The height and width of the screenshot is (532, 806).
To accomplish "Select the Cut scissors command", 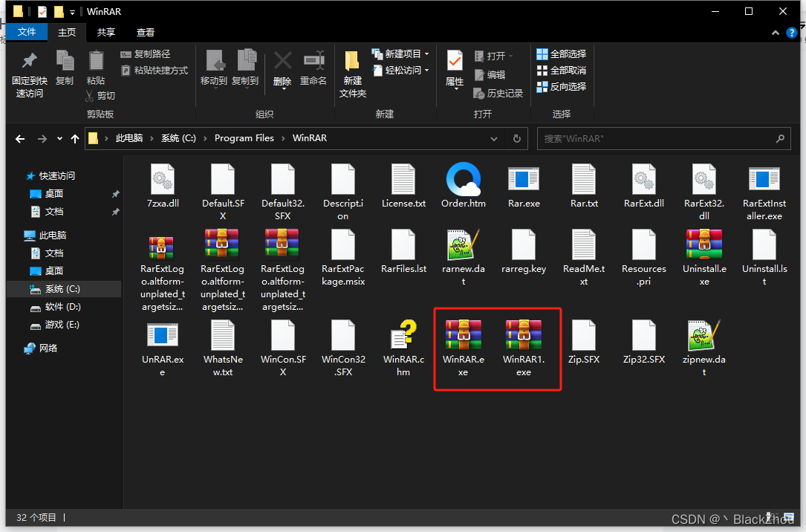I will tap(100, 96).
